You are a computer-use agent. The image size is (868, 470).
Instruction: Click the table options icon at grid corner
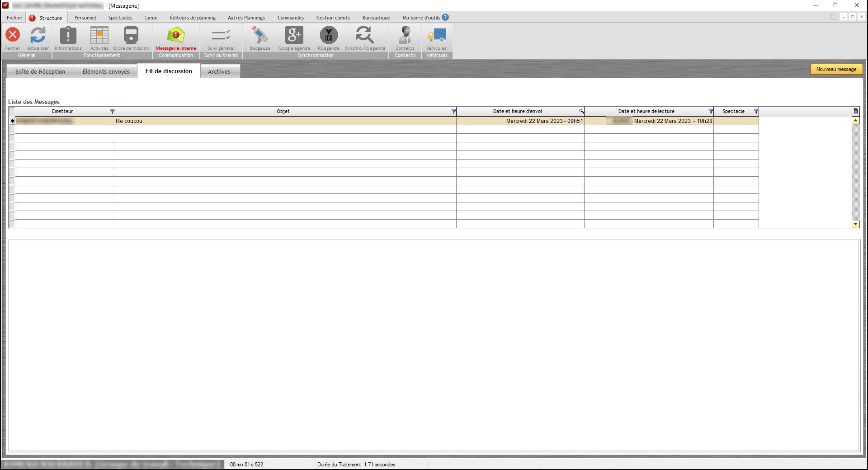[x=855, y=111]
